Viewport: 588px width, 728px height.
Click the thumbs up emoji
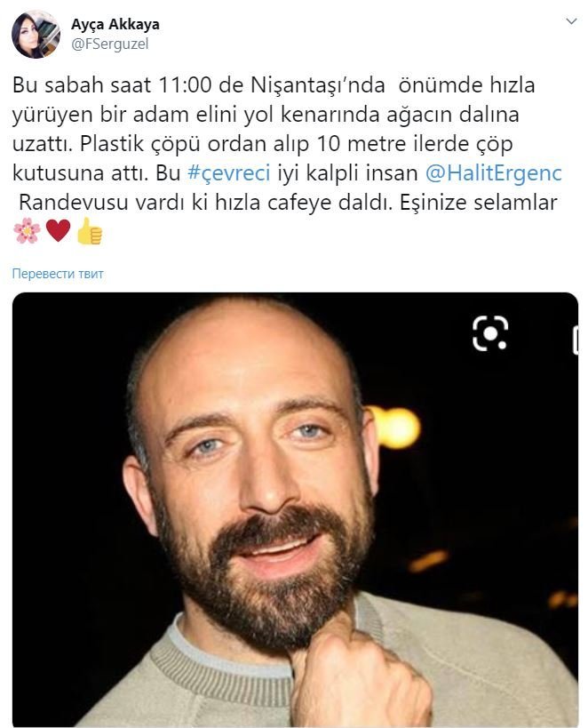pyautogui.click(x=89, y=231)
